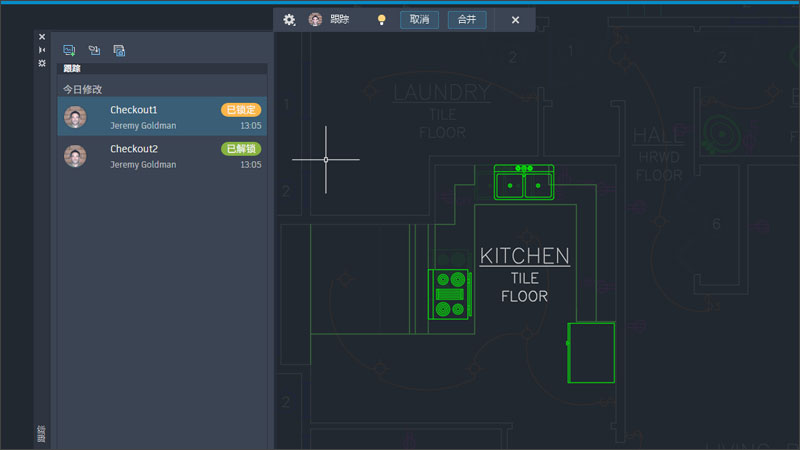This screenshot has height=450, width=800.
Task: Close the trace toolbar with X
Action: [x=515, y=20]
